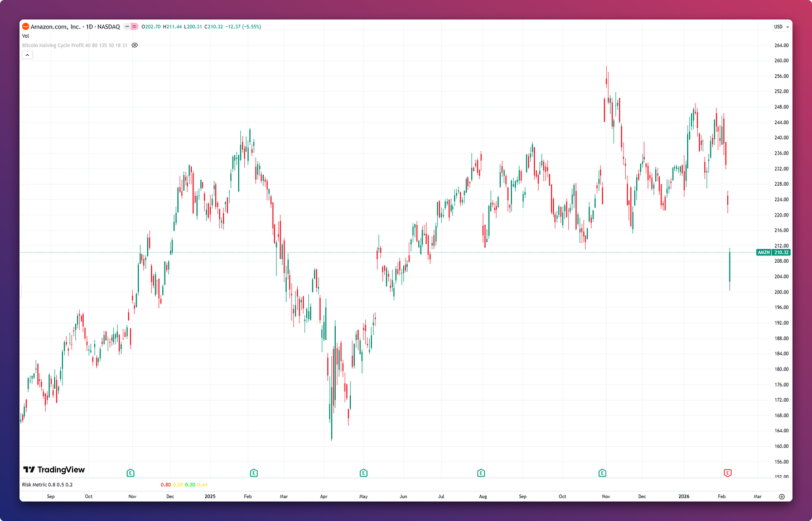
Task: Open the USD currency dropdown
Action: pos(781,27)
